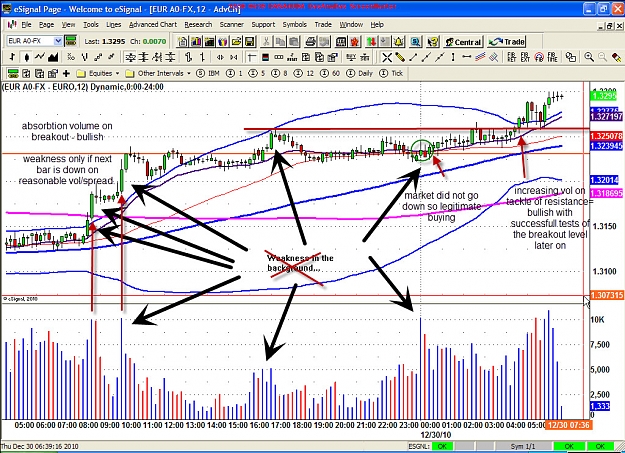Image resolution: width=625 pixels, height=453 pixels.
Task: Select the Candlestick chart type icon
Action: 26,57
